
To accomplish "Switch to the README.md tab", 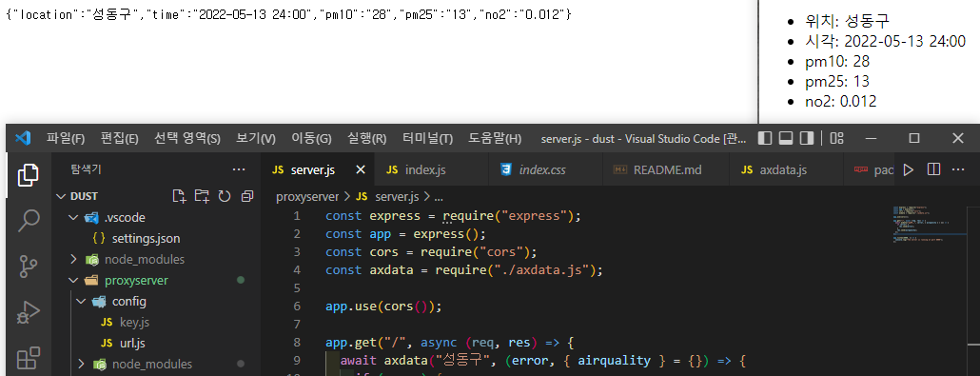I will 666,169.
